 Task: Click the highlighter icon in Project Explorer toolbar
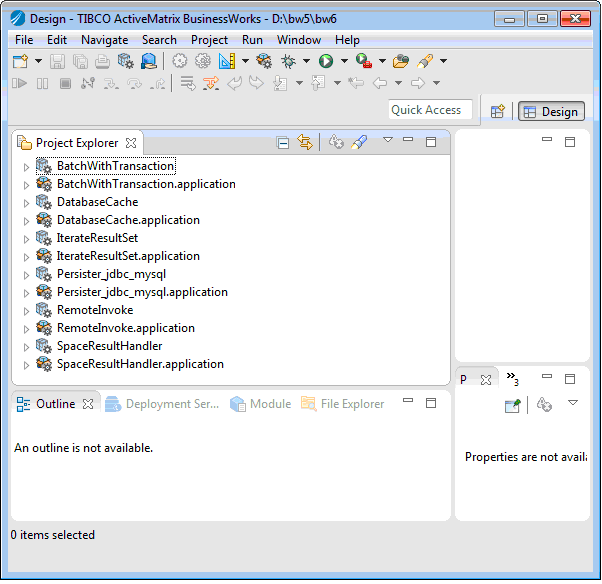[359, 142]
